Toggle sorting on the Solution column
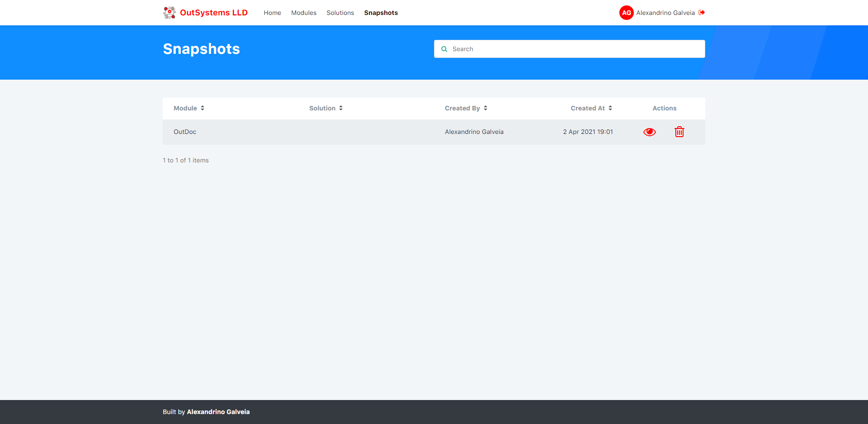Screen dimensions: 868x424 340,108
